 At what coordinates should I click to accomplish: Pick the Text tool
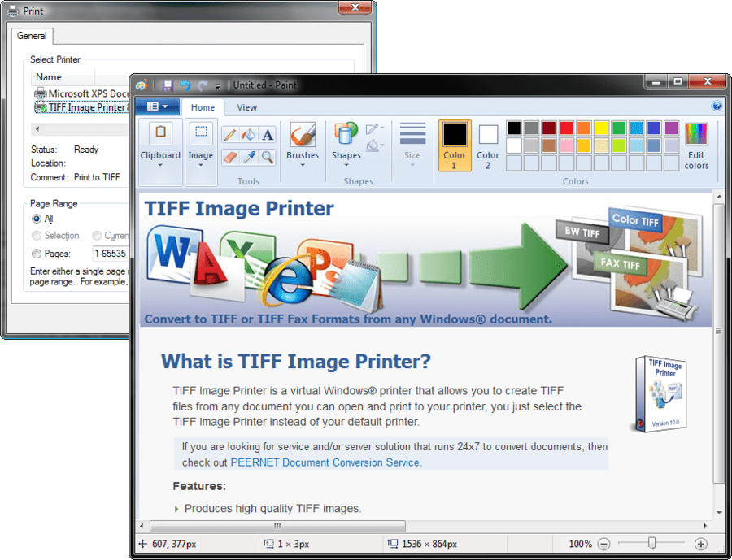266,134
